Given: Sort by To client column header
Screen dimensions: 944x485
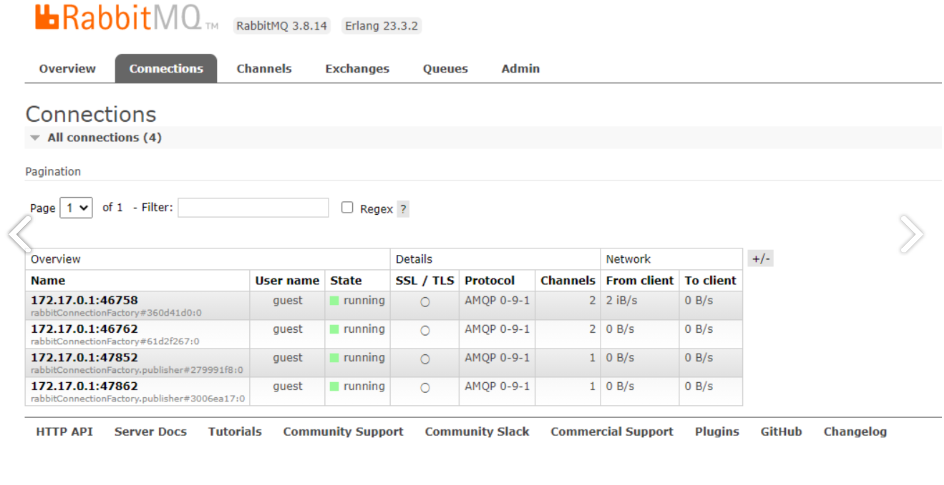Looking at the screenshot, I should pos(710,280).
